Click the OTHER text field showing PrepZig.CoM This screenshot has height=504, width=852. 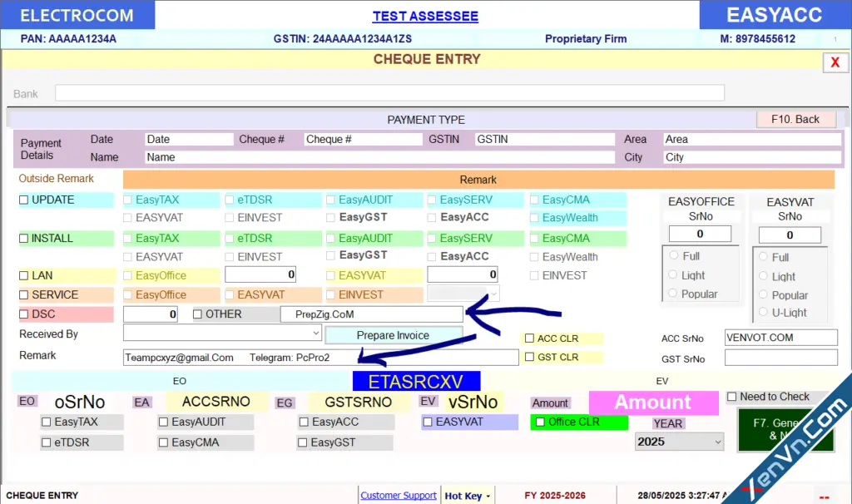pyautogui.click(x=372, y=314)
